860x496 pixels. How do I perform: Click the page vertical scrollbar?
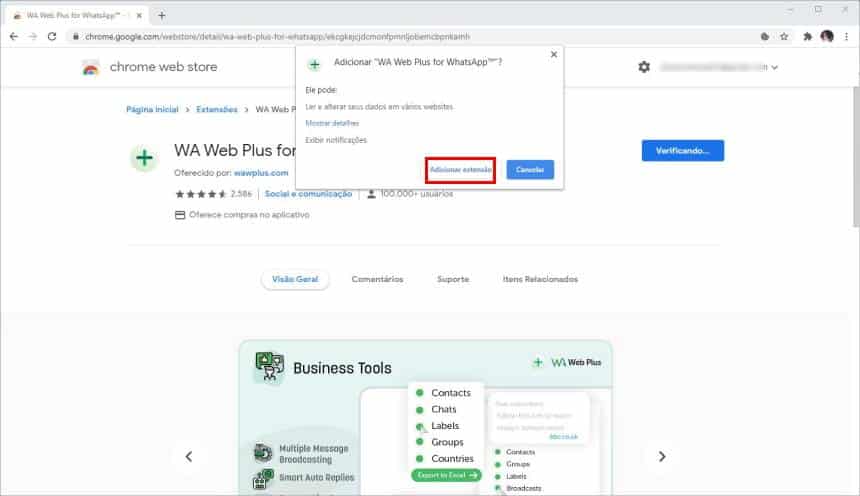coord(856,156)
